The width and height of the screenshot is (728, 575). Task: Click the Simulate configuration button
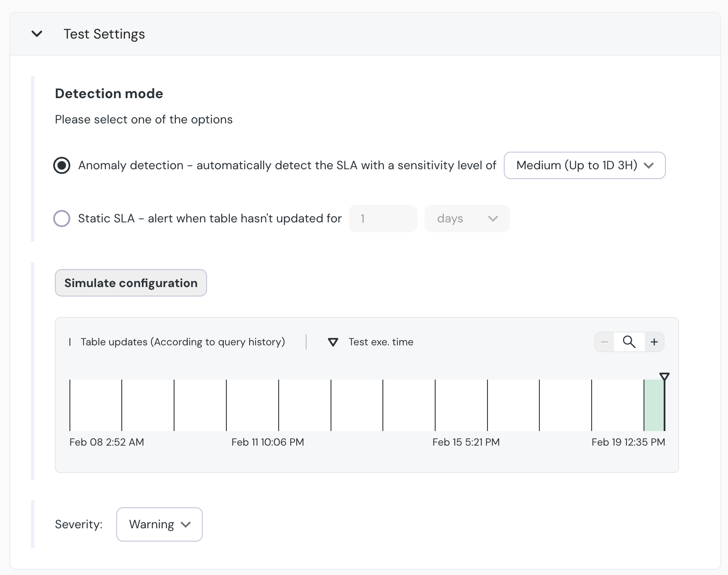(x=131, y=283)
